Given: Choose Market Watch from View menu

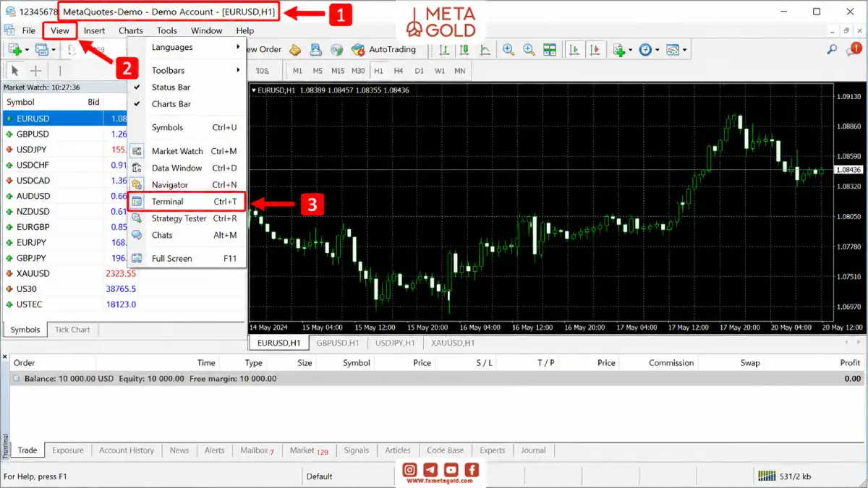Looking at the screenshot, I should 187,151.
